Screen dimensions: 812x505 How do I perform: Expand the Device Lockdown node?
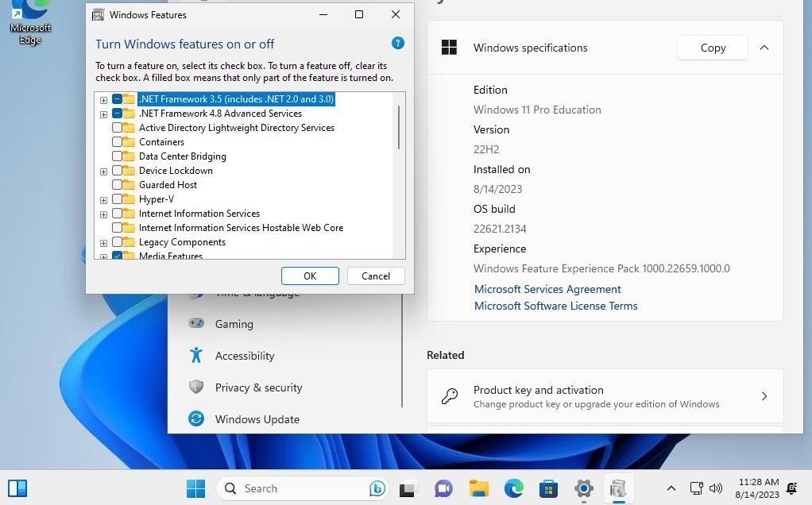click(103, 172)
